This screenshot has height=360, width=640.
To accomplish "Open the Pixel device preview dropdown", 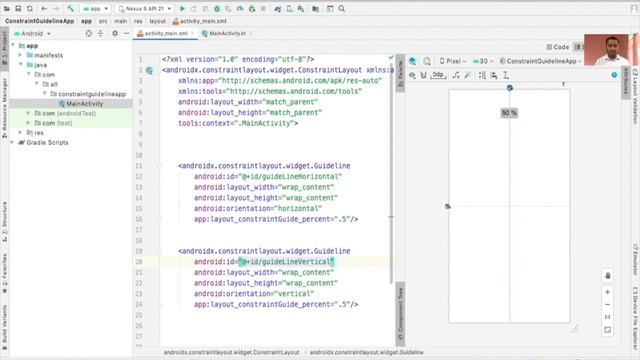I will [x=452, y=61].
